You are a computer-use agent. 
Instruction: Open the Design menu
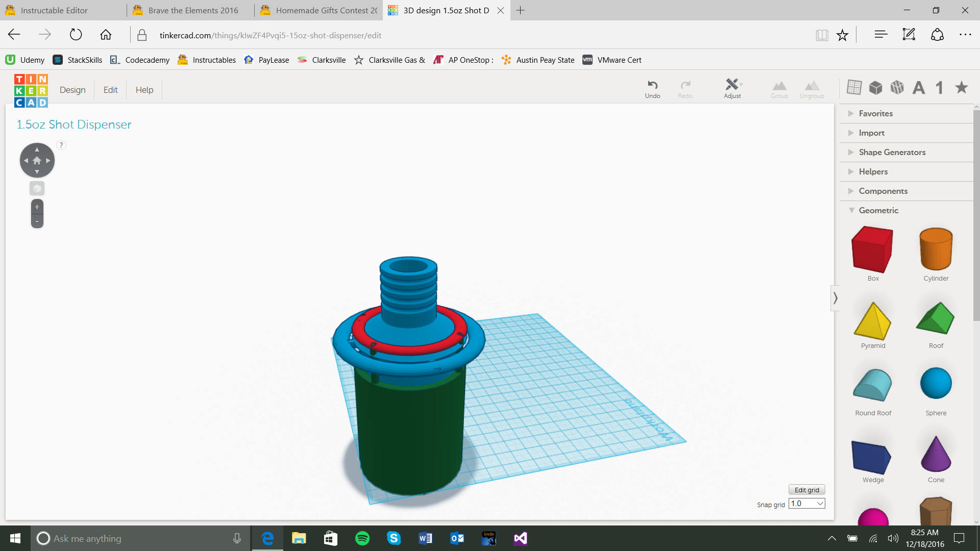pos(72,90)
